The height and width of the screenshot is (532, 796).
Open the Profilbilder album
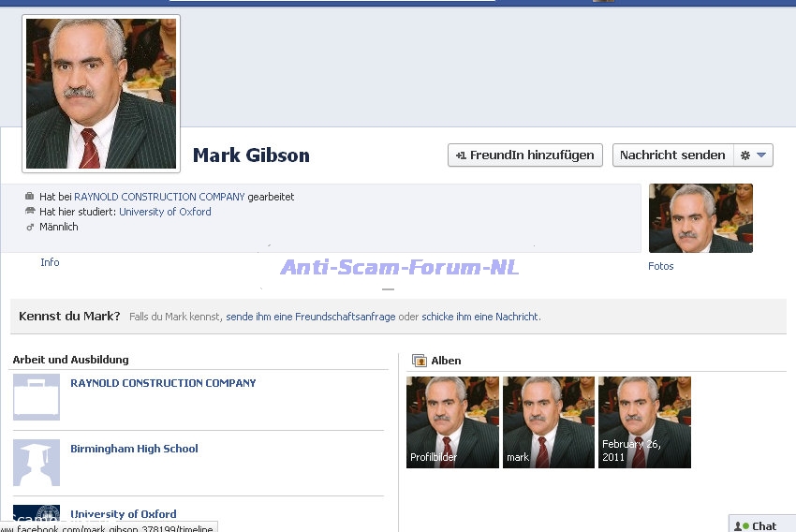click(452, 422)
